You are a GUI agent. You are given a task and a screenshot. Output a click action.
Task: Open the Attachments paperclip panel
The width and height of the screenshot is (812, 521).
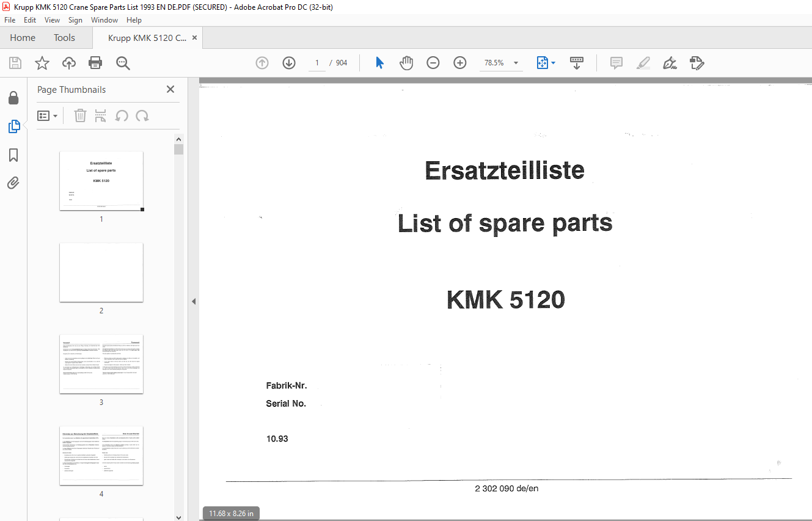click(13, 183)
